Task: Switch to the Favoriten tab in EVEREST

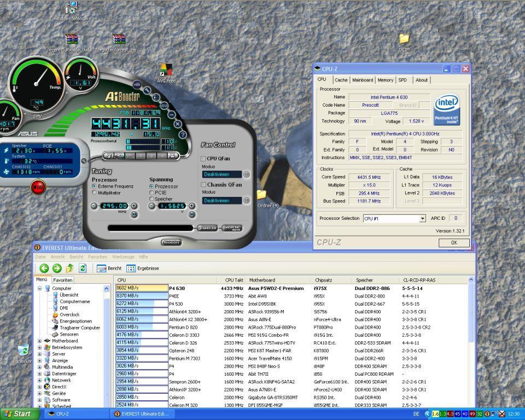Action: click(62, 280)
